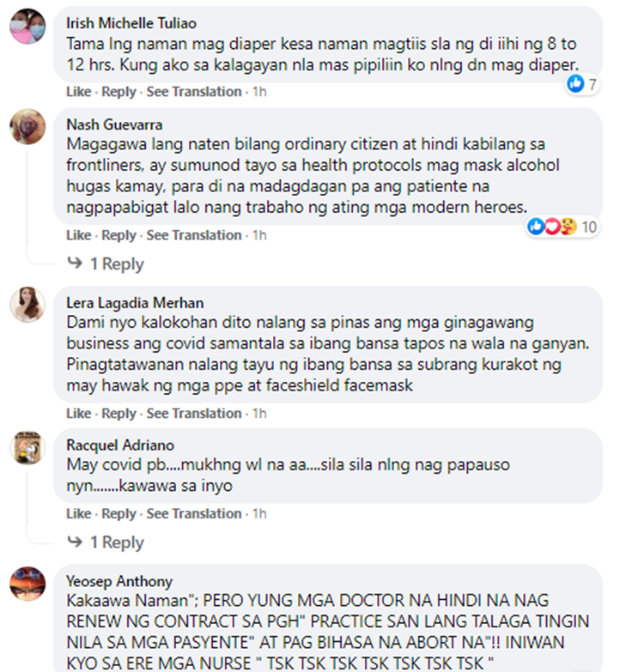Expand 1 Reply under Nash Guevarra's comment

point(117,264)
